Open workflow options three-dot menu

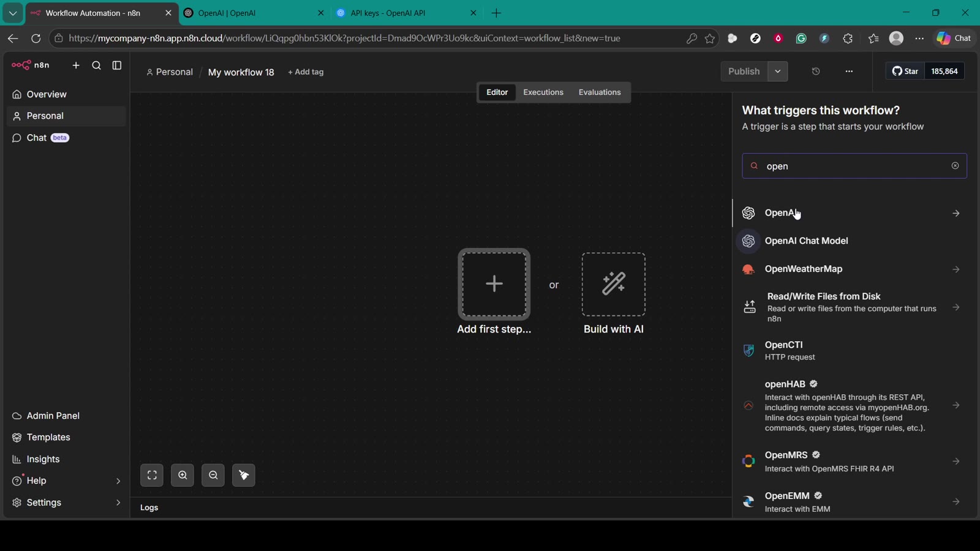(849, 72)
